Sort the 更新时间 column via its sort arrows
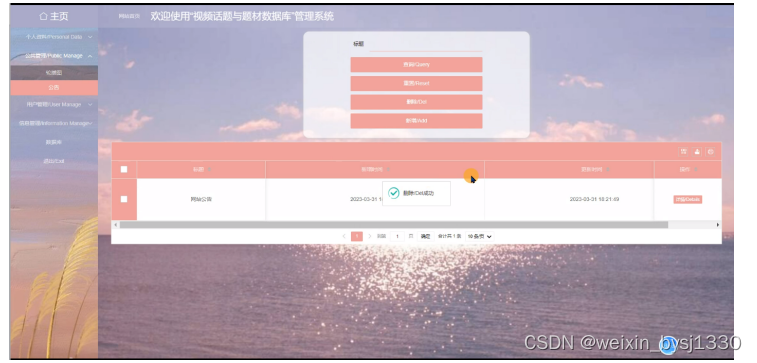 coord(608,169)
